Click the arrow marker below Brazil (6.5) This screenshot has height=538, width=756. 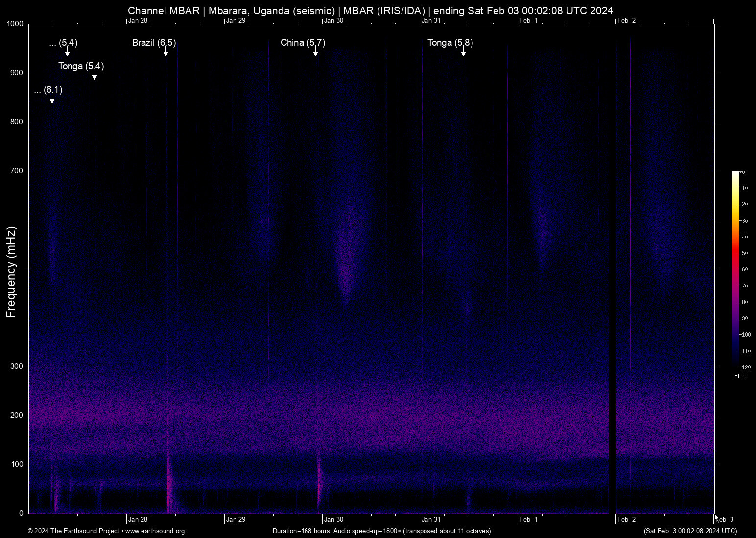point(166,53)
